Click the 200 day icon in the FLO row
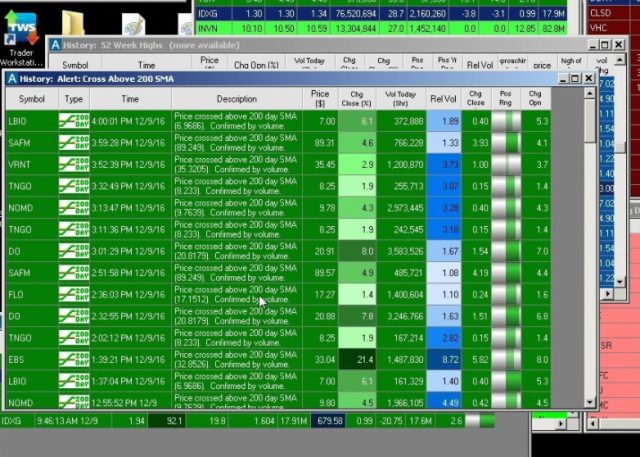The height and width of the screenshot is (457, 640). (74, 294)
